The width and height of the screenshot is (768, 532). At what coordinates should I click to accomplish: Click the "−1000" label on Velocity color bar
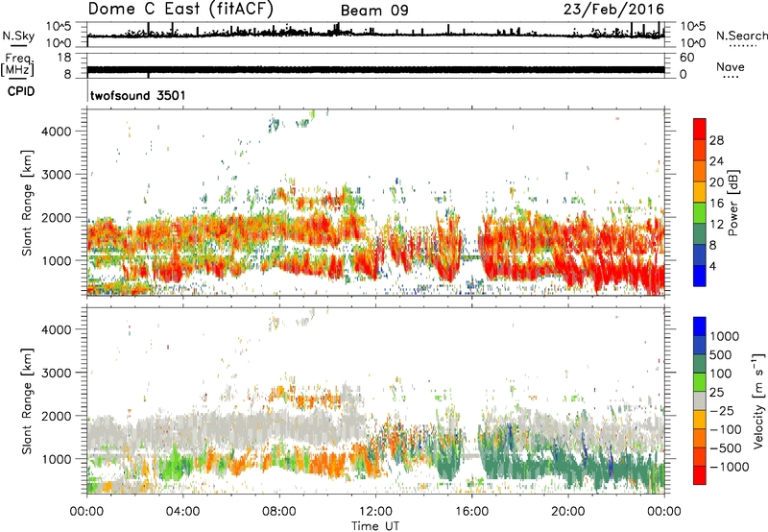click(729, 467)
